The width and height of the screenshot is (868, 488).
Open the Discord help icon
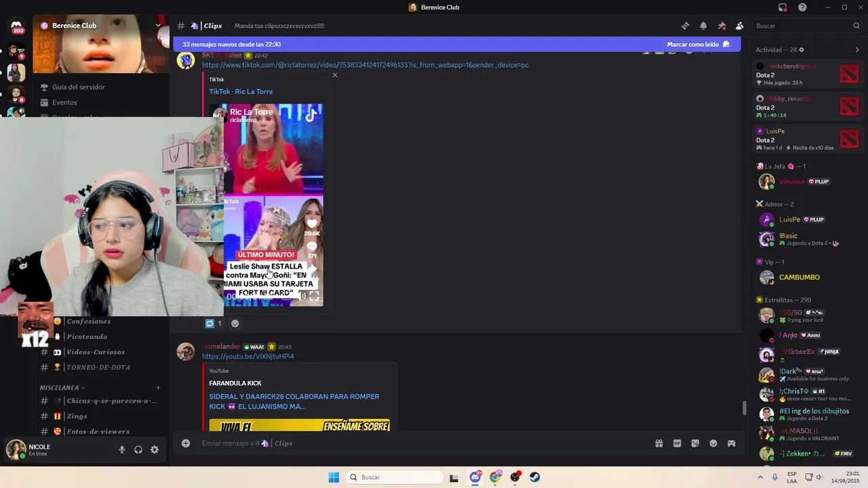pyautogui.click(x=802, y=7)
